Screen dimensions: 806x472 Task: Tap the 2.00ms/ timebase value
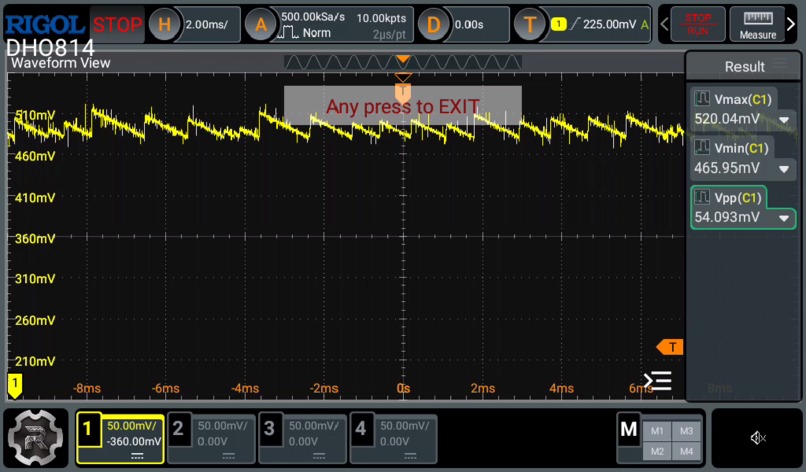[x=207, y=24]
